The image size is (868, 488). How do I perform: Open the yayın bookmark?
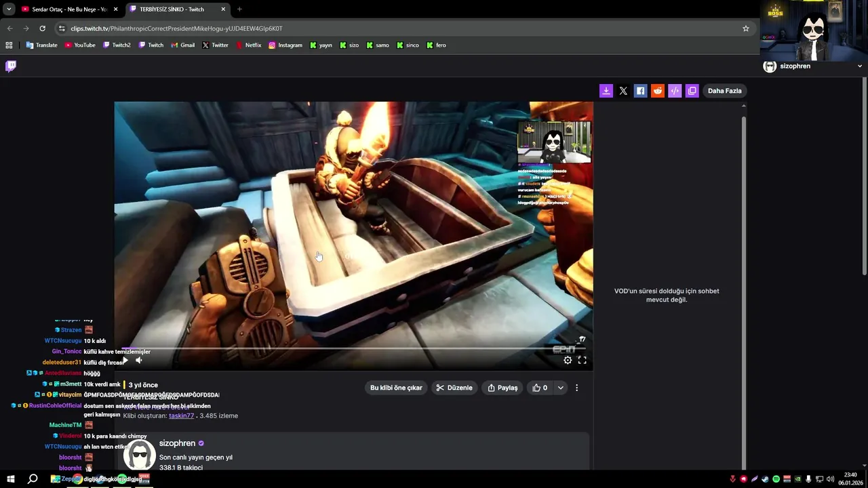321,45
